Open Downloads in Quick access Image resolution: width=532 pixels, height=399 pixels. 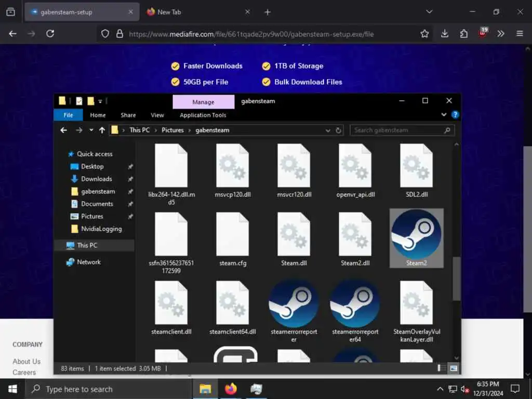(96, 179)
